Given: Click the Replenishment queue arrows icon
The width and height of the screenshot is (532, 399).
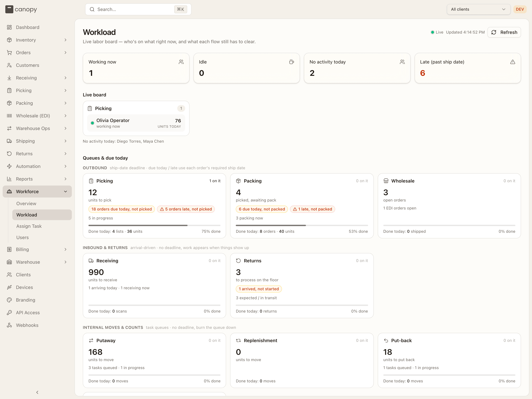Looking at the screenshot, I should coord(238,340).
